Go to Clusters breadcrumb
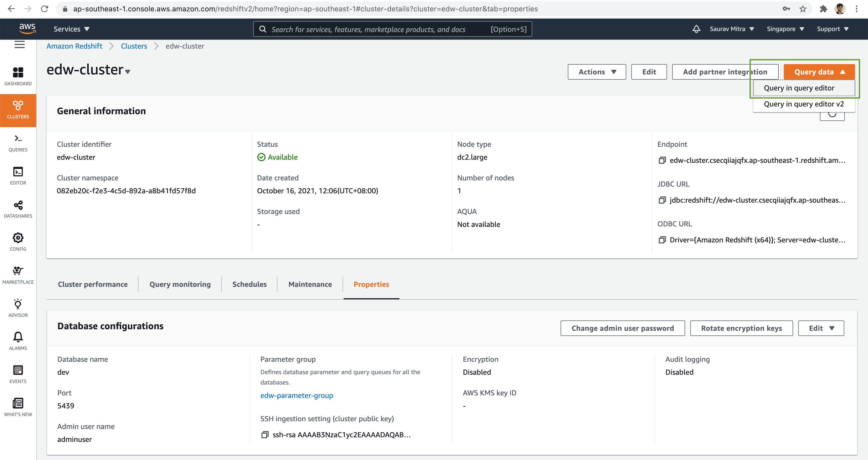 point(134,46)
